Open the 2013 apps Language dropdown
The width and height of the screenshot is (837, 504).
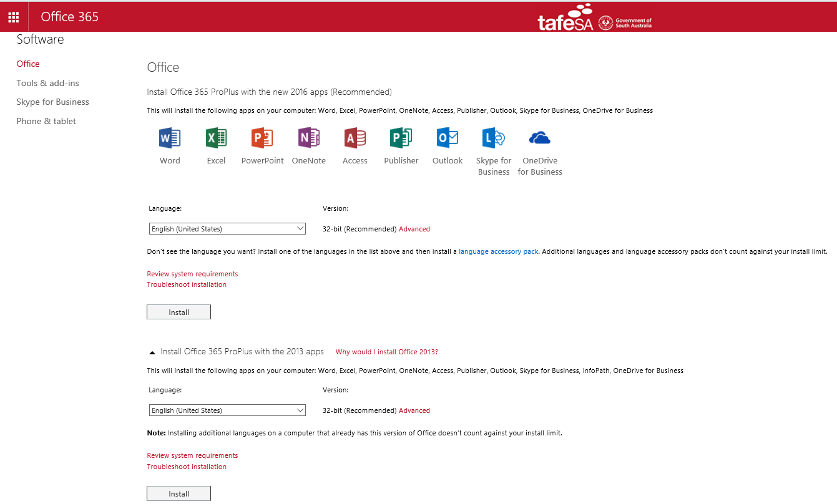click(227, 410)
